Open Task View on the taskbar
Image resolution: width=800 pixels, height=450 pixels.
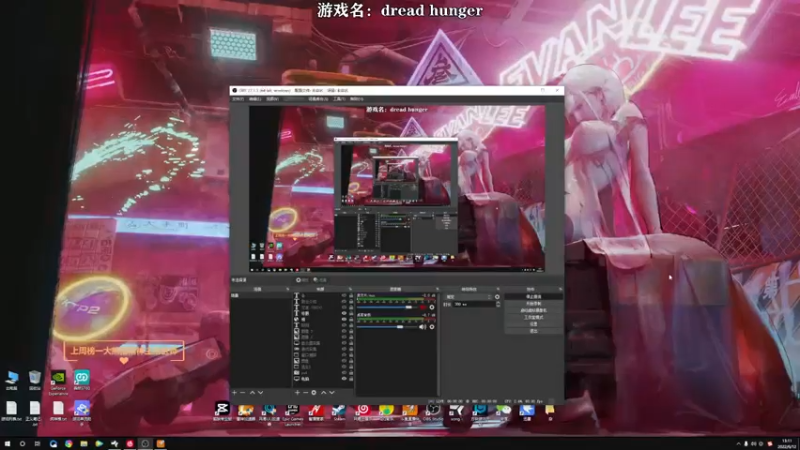tap(37, 444)
